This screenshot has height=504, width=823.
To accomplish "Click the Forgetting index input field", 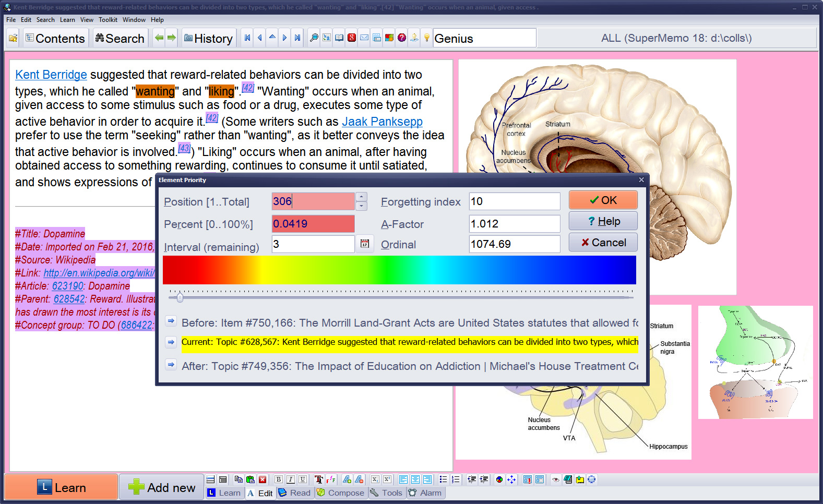I will point(514,201).
